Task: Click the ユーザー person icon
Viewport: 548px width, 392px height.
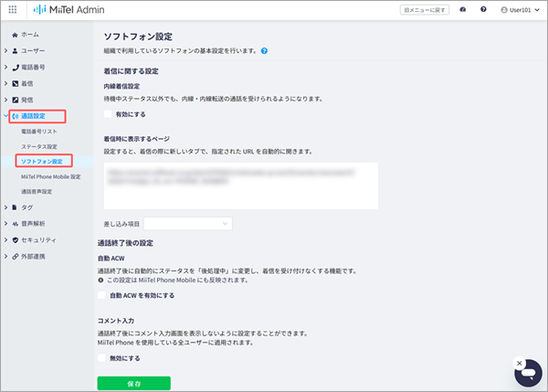Action: coord(15,50)
